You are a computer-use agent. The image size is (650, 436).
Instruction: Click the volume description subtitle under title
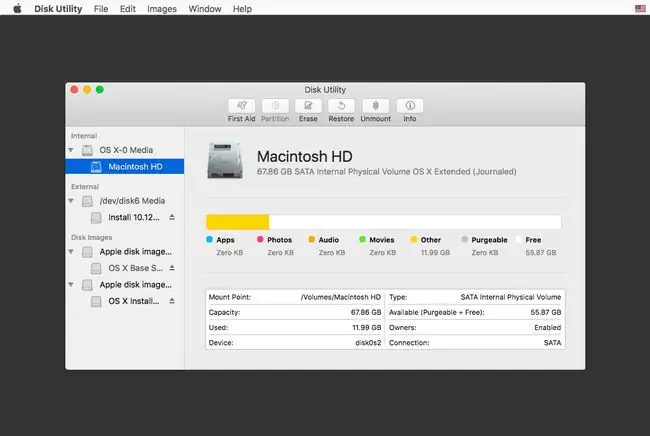[387, 172]
